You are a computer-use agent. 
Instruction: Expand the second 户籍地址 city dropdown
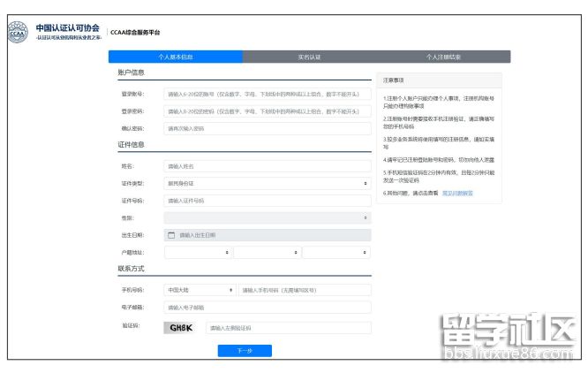tap(266, 252)
